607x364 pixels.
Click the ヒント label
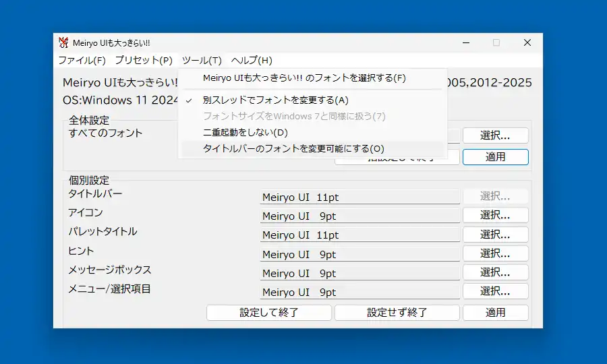pyautogui.click(x=81, y=251)
